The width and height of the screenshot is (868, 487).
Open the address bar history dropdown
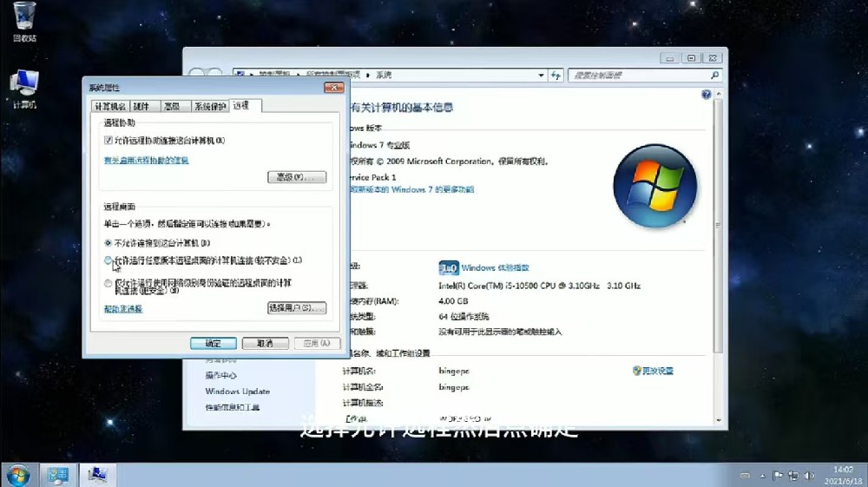click(x=541, y=76)
